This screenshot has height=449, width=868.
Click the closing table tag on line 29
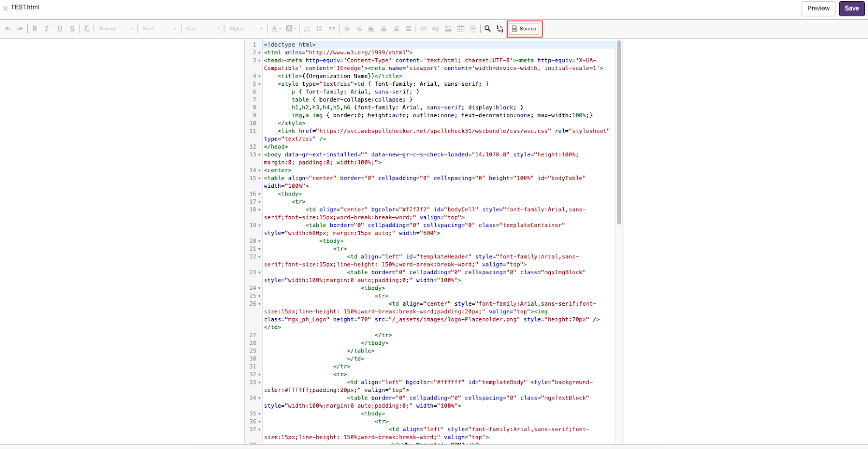[361, 351]
